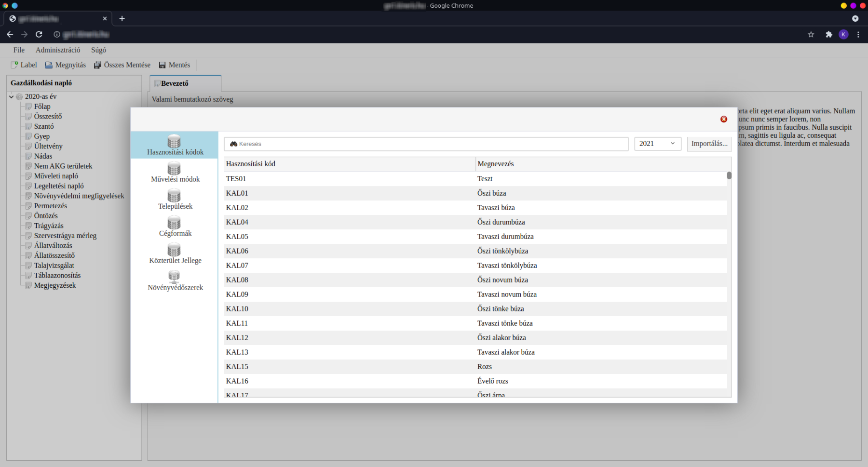868x467 pixels.
Task: Open the Cégformák database icon
Action: coord(174,223)
